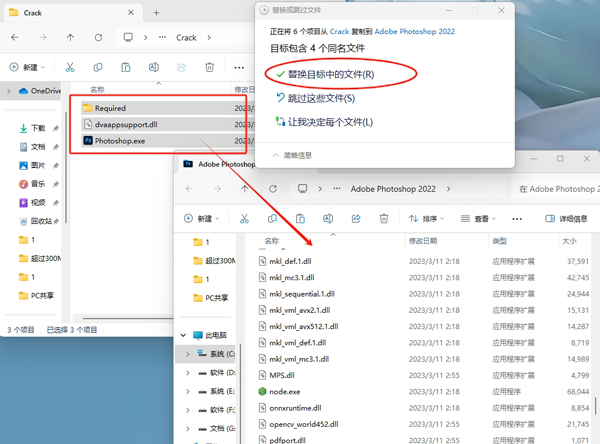The height and width of the screenshot is (444, 600).
Task: Select Photoshop.exe in Crack folder
Action: tap(163, 141)
